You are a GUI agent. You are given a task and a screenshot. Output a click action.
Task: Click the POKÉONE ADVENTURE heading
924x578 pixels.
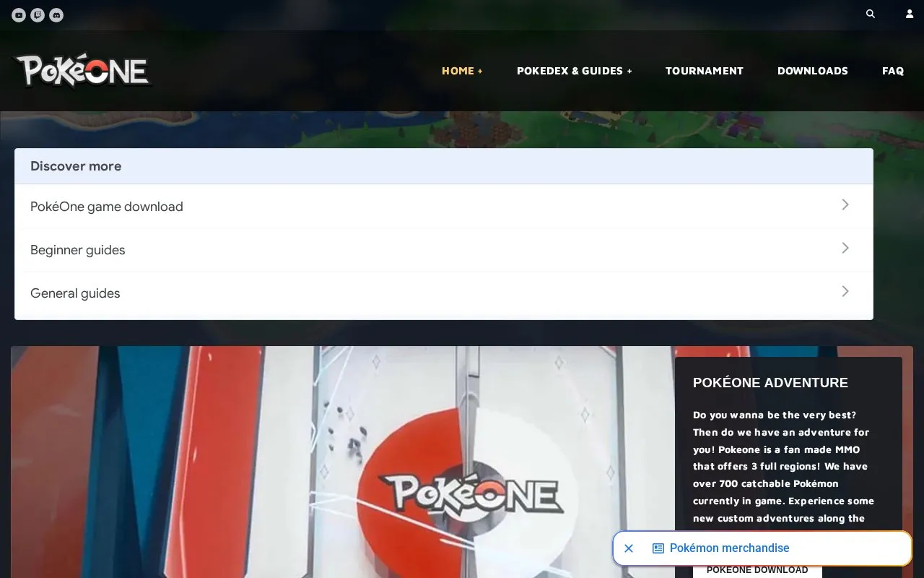pyautogui.click(x=770, y=383)
